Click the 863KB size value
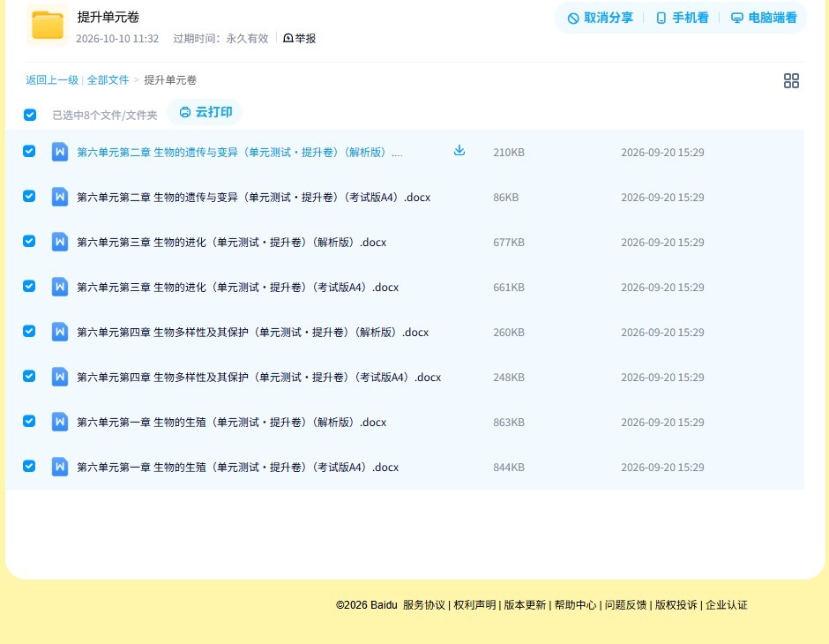The height and width of the screenshot is (644, 829). coord(509,422)
